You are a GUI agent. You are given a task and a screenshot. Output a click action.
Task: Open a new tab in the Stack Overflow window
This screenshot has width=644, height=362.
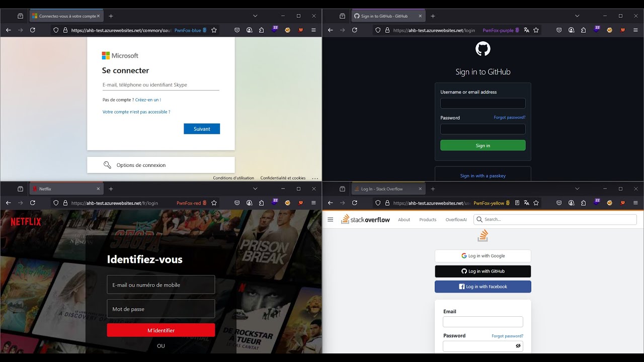coord(433,189)
